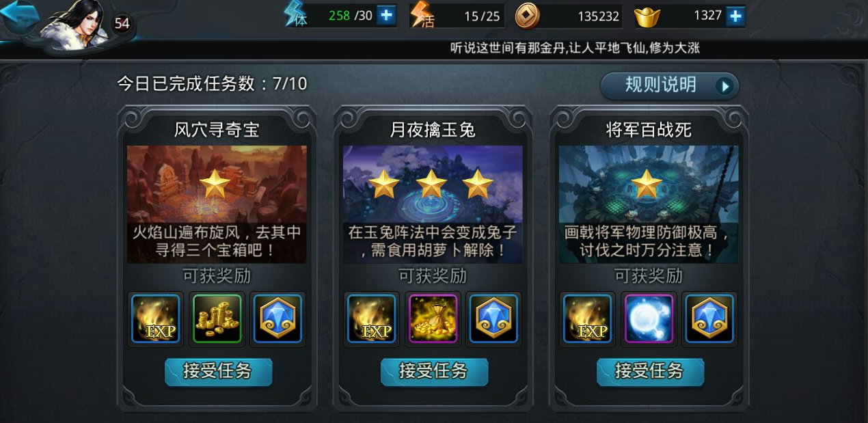868x423 pixels.
Task: Accept the 月夜擒玉兔 quest
Action: pos(434,372)
